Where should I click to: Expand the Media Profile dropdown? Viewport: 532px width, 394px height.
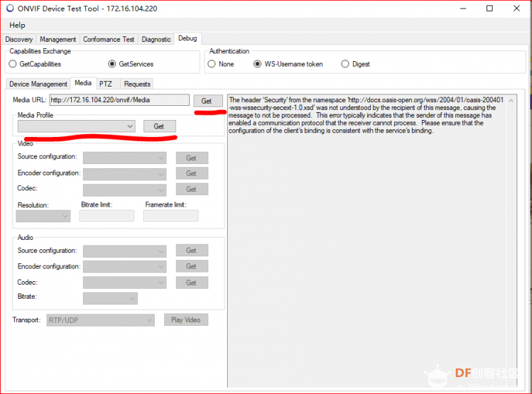click(77, 126)
